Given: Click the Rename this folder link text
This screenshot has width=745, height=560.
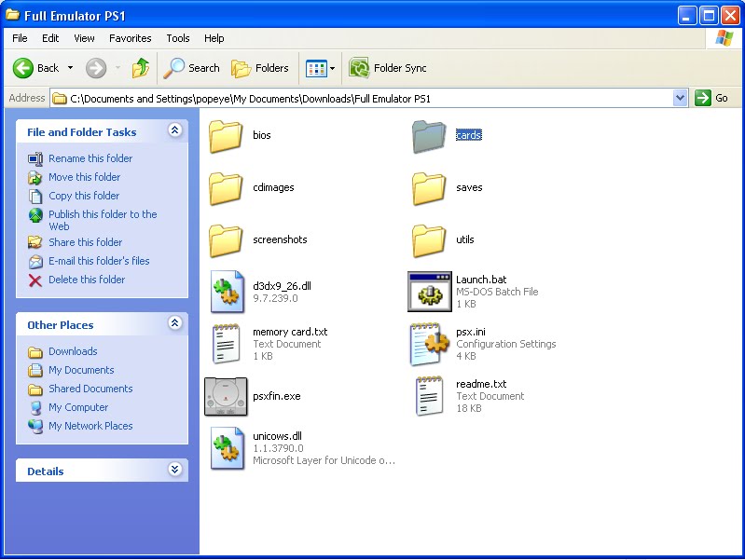Looking at the screenshot, I should (x=90, y=158).
